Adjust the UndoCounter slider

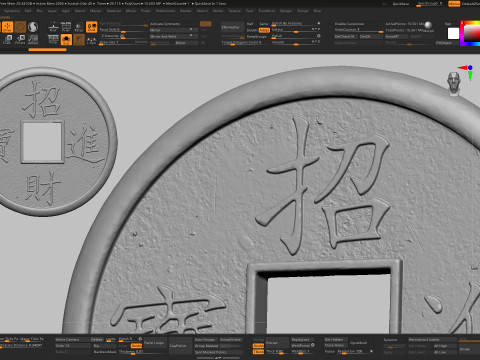click(x=359, y=30)
